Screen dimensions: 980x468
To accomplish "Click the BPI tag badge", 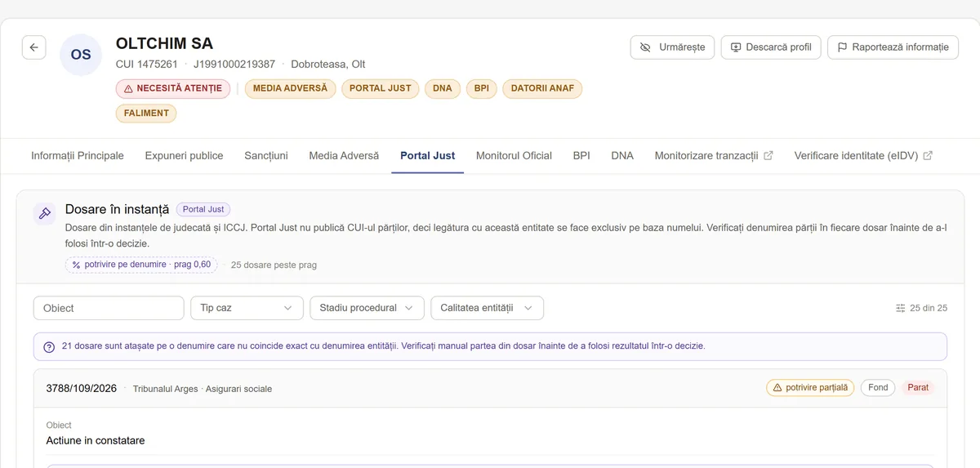I will (x=482, y=88).
